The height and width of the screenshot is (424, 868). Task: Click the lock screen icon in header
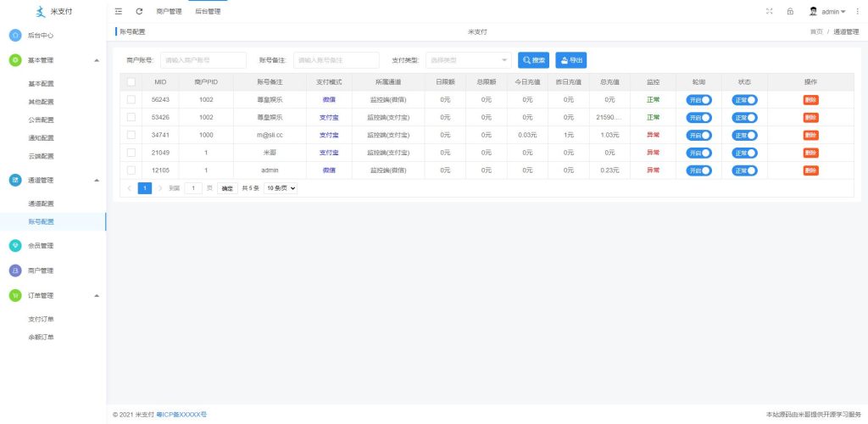coord(790,12)
